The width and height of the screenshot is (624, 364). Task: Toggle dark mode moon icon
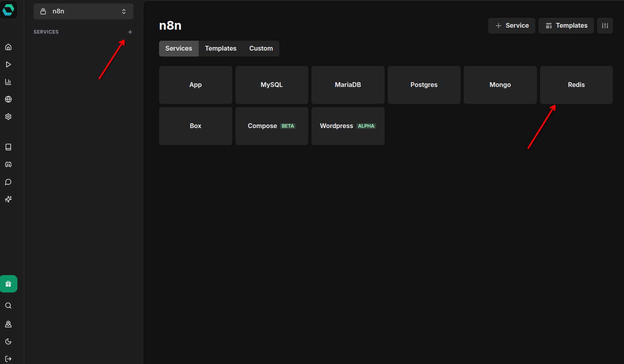pyautogui.click(x=8, y=341)
